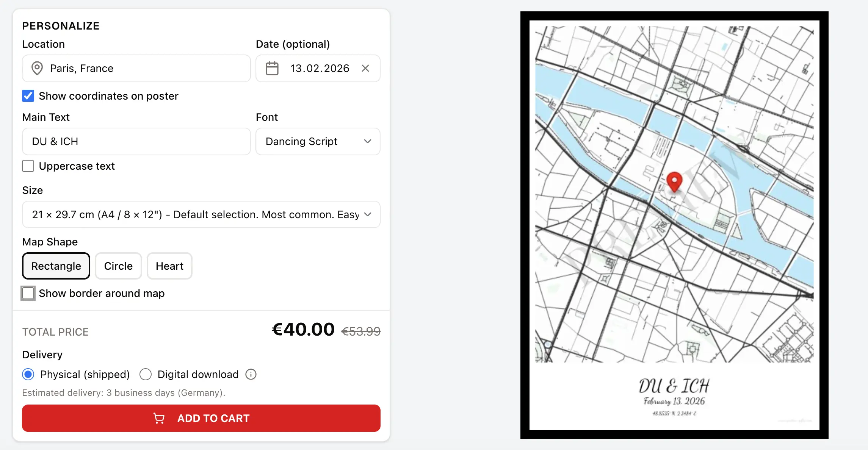Check Show border around map
The width and height of the screenshot is (868, 450).
pyautogui.click(x=28, y=293)
